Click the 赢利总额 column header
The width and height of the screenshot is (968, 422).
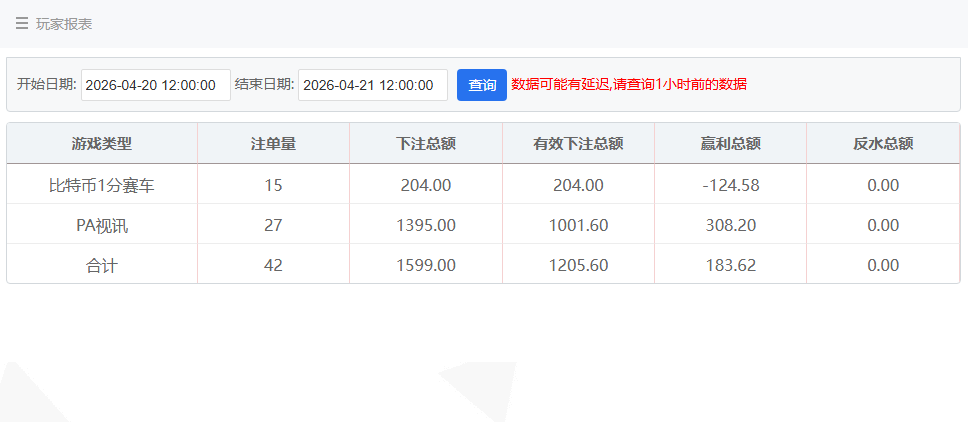[x=730, y=143]
